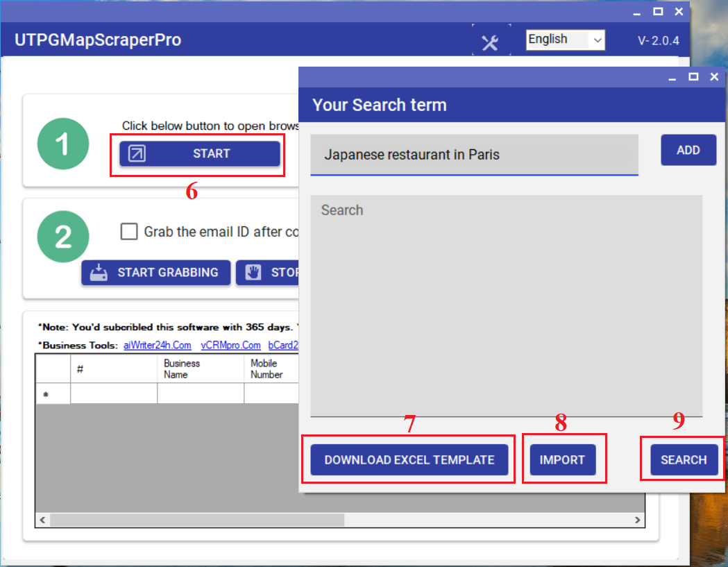
Task: Click the START GRABBING button
Action: 155,272
